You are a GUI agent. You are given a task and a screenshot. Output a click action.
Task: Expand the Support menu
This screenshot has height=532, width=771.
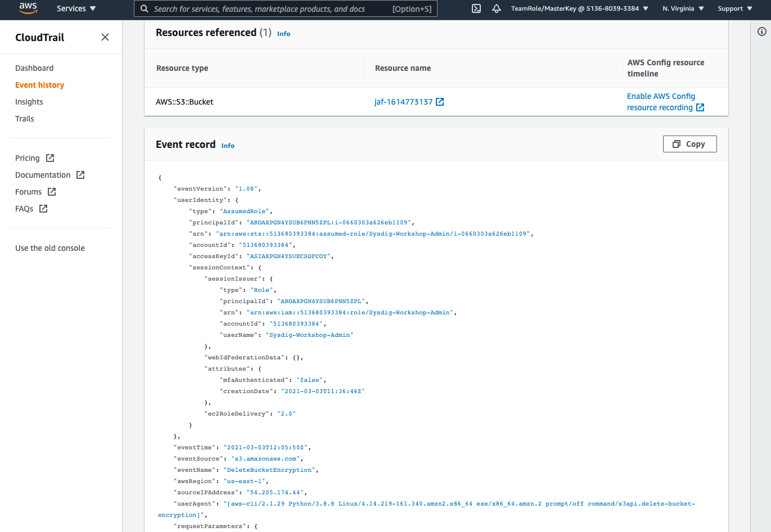[735, 8]
